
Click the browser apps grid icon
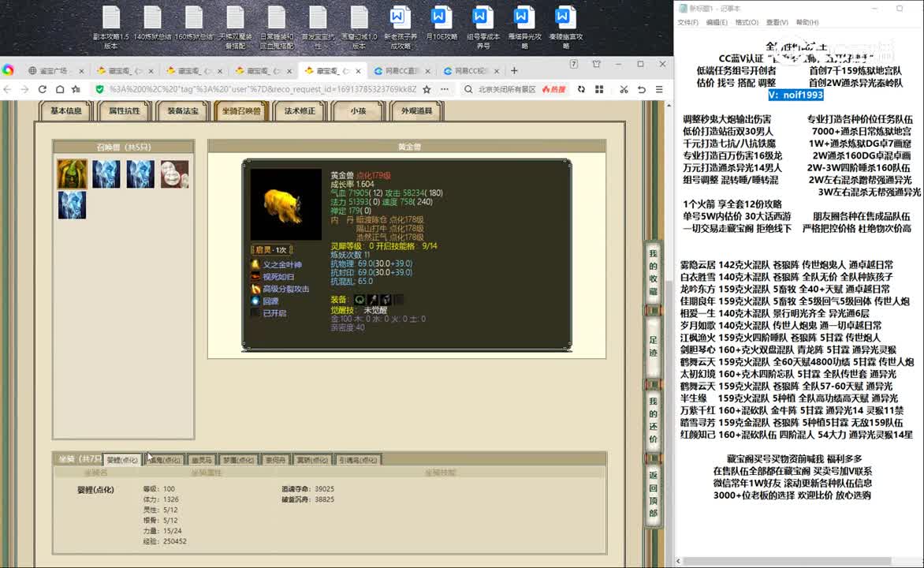(x=599, y=90)
